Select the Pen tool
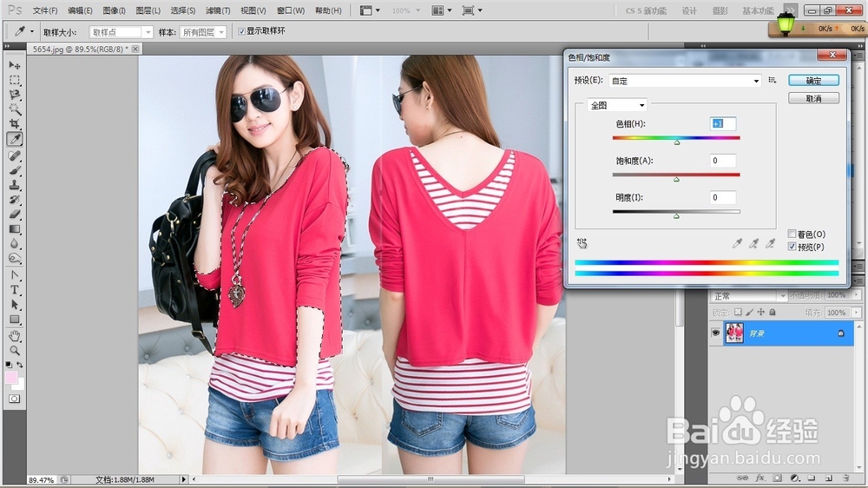This screenshot has height=488, width=868. (15, 274)
